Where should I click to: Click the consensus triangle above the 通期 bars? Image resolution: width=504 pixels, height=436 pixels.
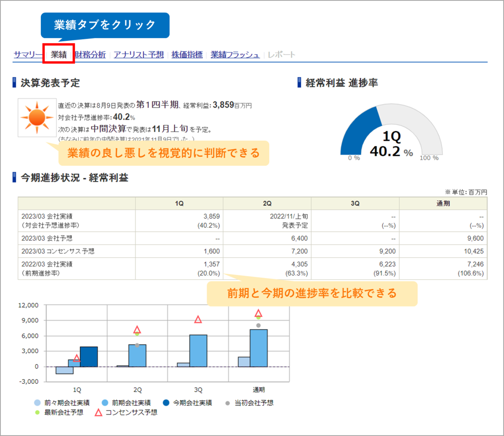257,313
